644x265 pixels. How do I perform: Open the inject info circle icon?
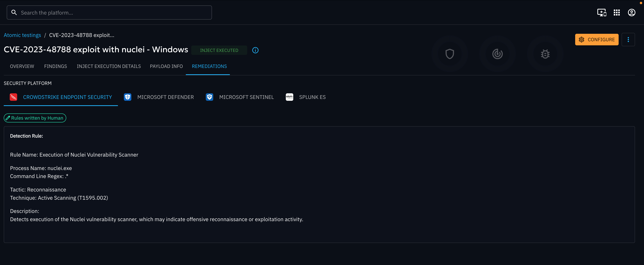255,50
